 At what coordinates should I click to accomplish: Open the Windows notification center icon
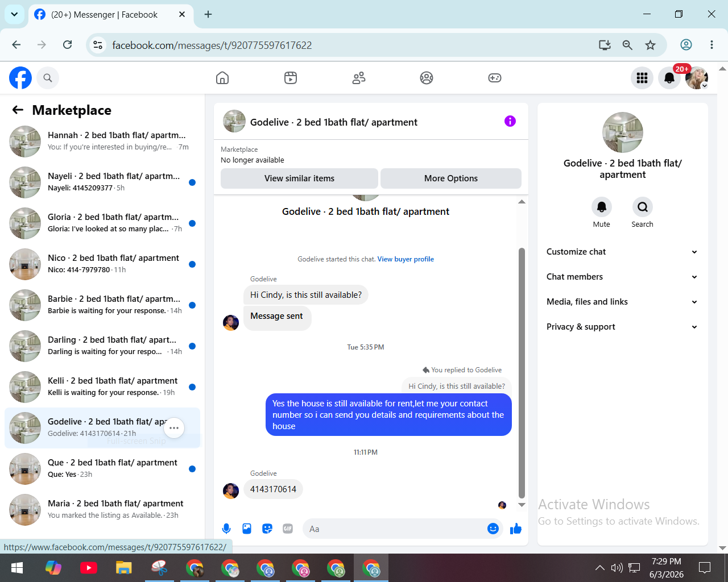(705, 568)
